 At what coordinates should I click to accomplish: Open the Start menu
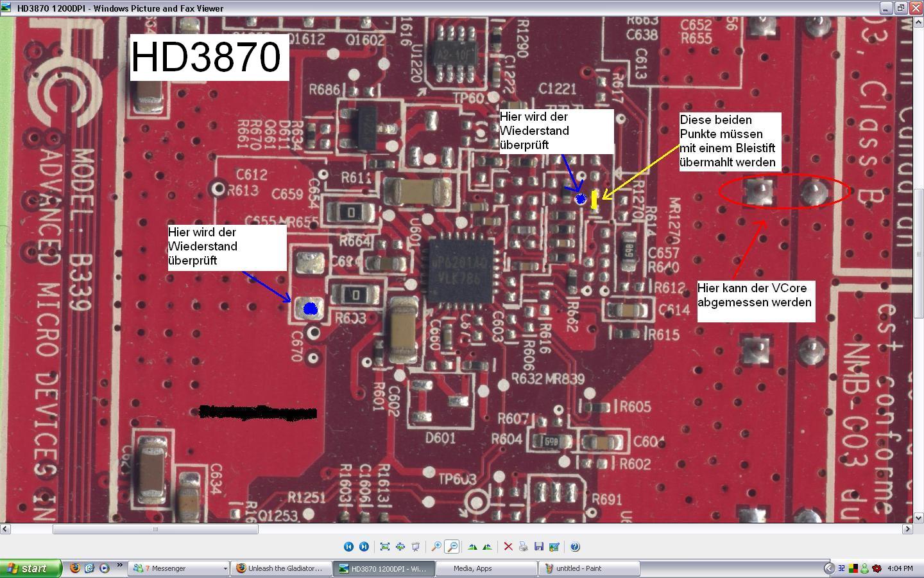click(x=31, y=568)
